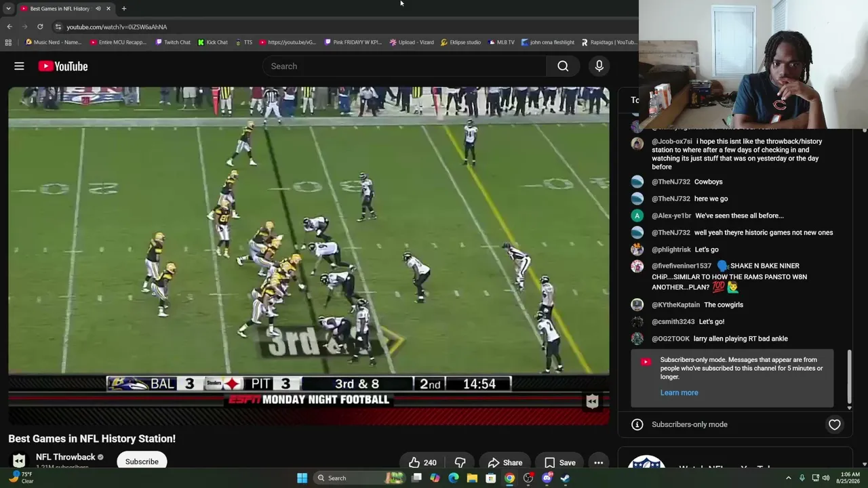The width and height of the screenshot is (868, 488).
Task: Click the browser address bar URL
Action: tap(117, 26)
